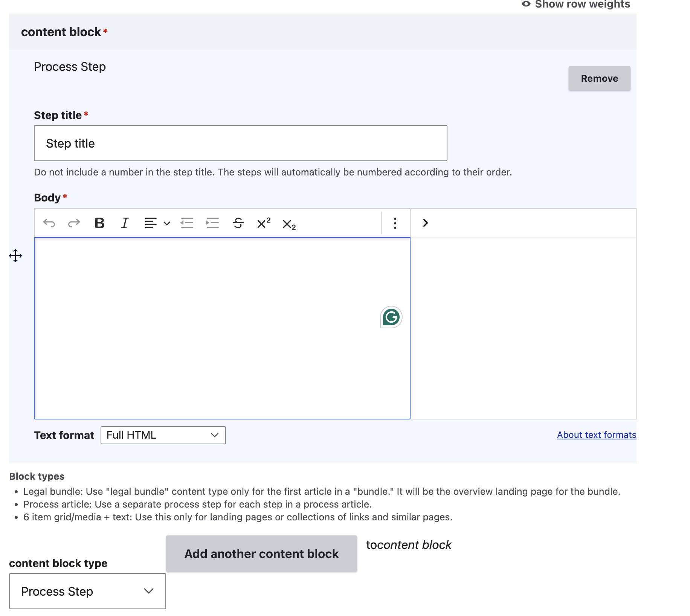Screen dimensions: 690x616
Task: Click the redo icon in Body toolbar
Action: [x=74, y=223]
